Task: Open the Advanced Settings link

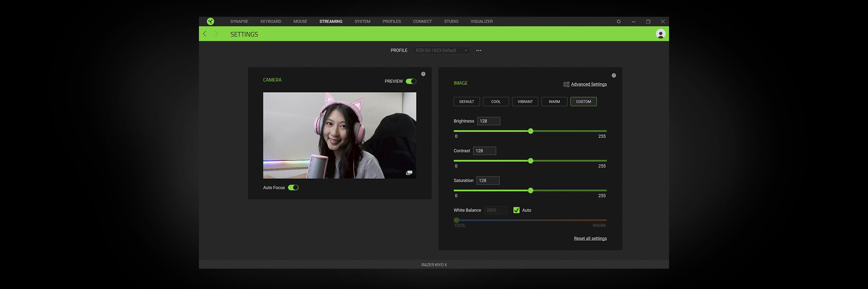Action: [x=589, y=84]
